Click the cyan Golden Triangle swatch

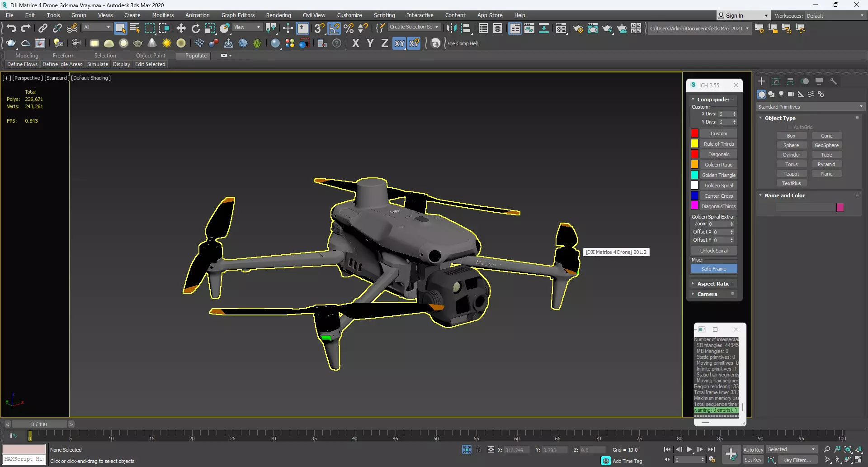(694, 175)
